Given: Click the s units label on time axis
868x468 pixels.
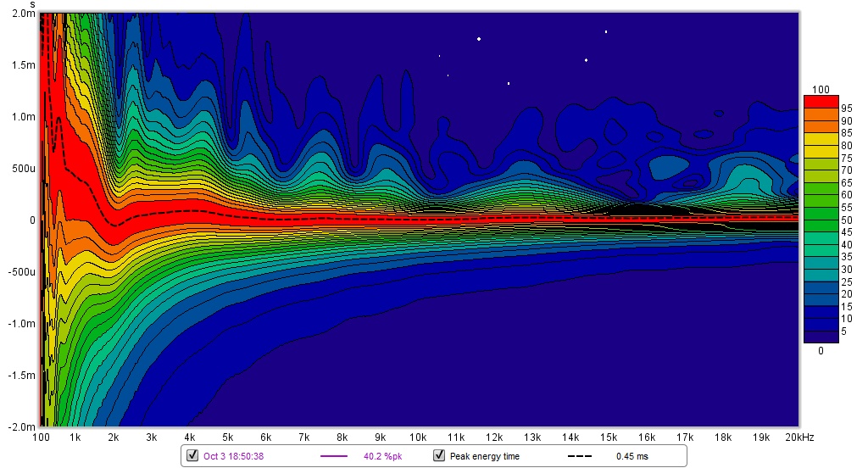Looking at the screenshot, I should [x=33, y=4].
